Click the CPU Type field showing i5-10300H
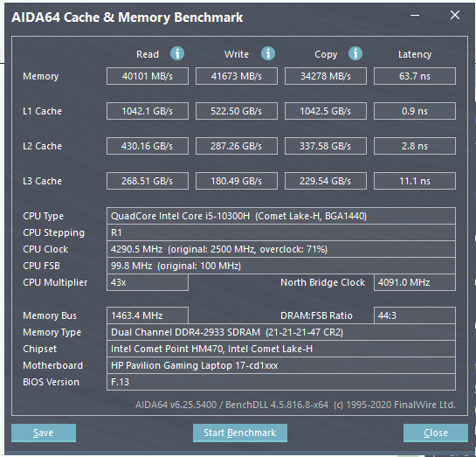This screenshot has height=457, width=476. [281, 216]
